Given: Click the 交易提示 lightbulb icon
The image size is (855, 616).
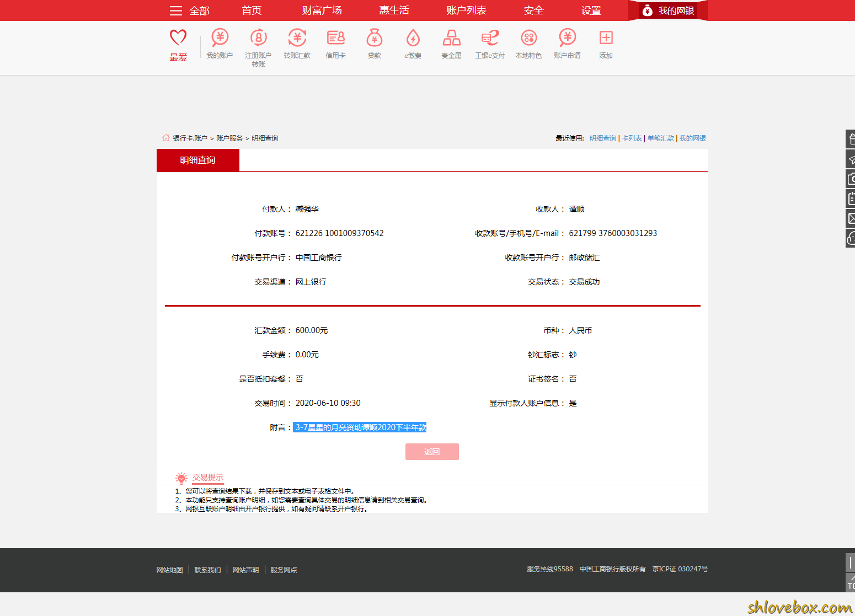Looking at the screenshot, I should pyautogui.click(x=181, y=478).
